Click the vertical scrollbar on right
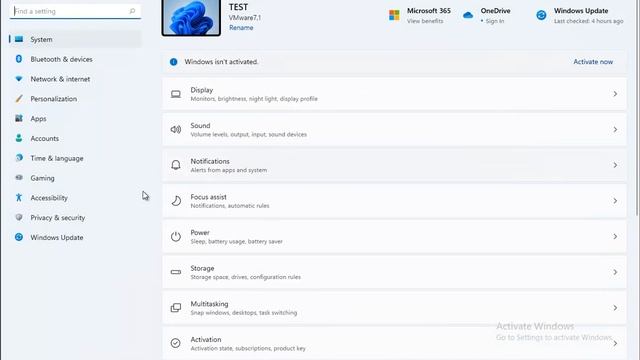The width and height of the screenshot is (640, 360). click(637, 108)
